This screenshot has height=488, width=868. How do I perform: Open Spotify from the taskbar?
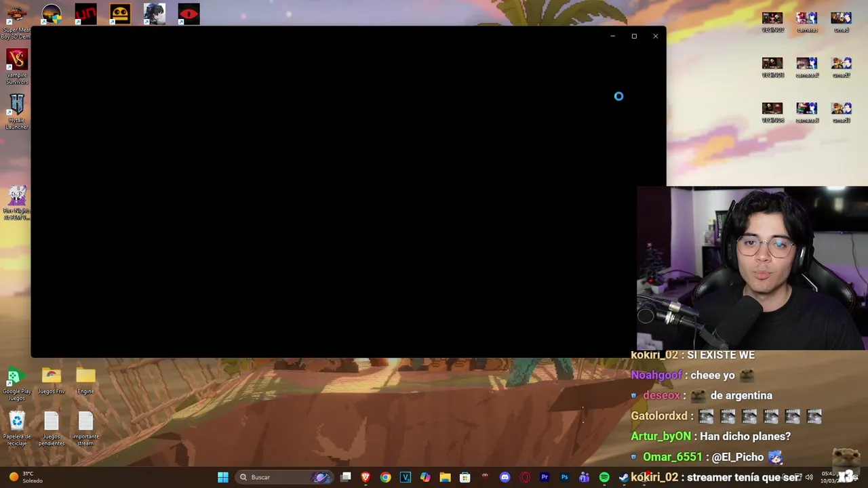click(x=604, y=477)
